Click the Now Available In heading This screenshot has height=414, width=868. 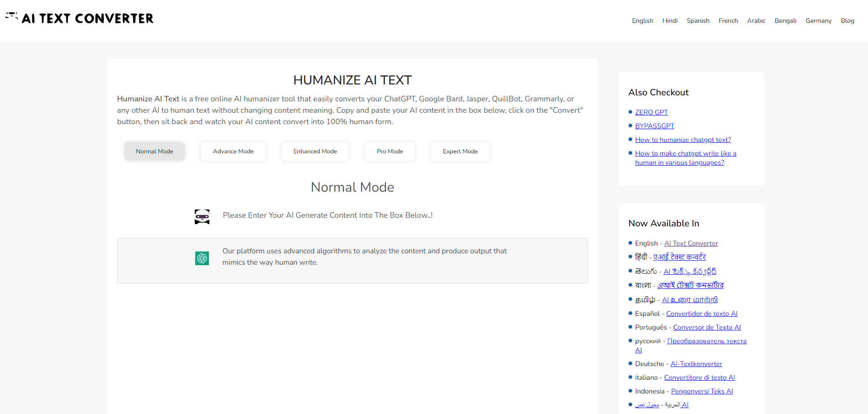(664, 223)
